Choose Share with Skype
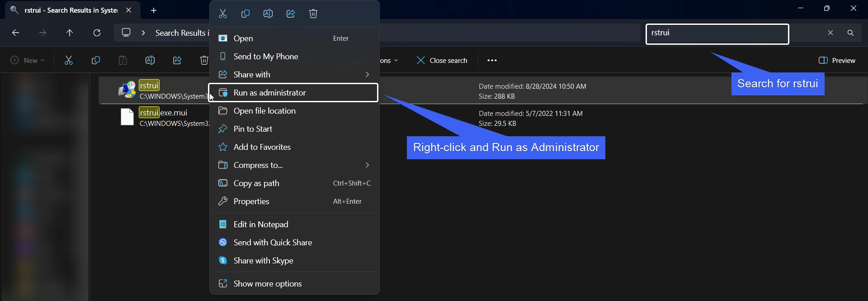 coord(294,261)
